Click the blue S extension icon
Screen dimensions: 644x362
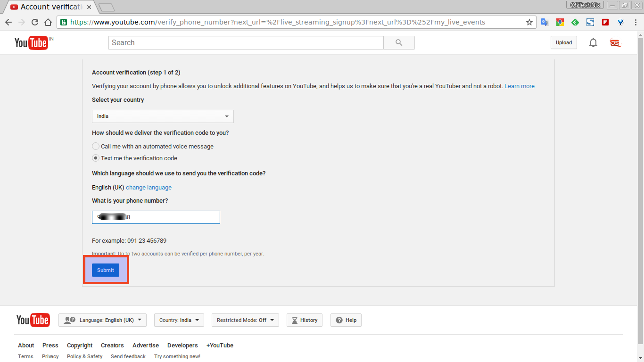(x=590, y=22)
